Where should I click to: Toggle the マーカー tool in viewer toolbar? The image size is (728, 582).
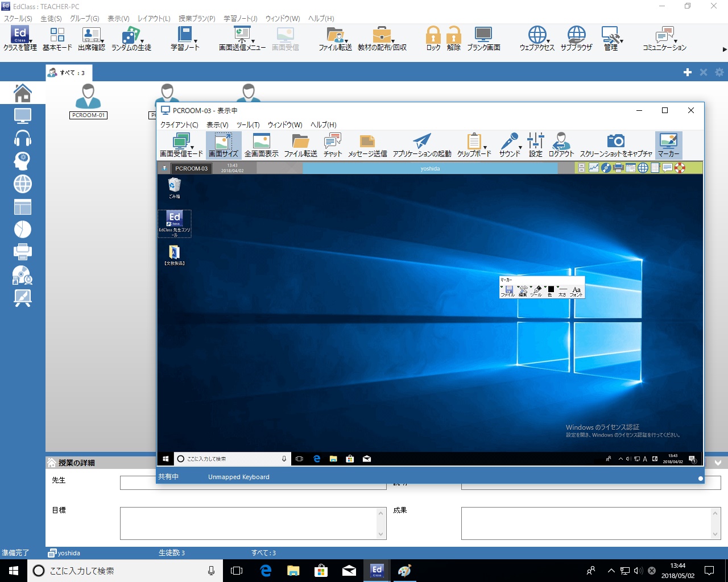(x=668, y=145)
